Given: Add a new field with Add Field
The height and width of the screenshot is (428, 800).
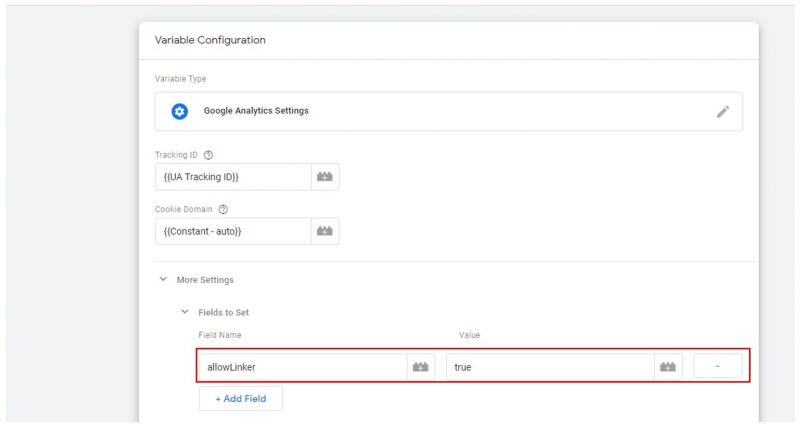Looking at the screenshot, I should coord(241,399).
